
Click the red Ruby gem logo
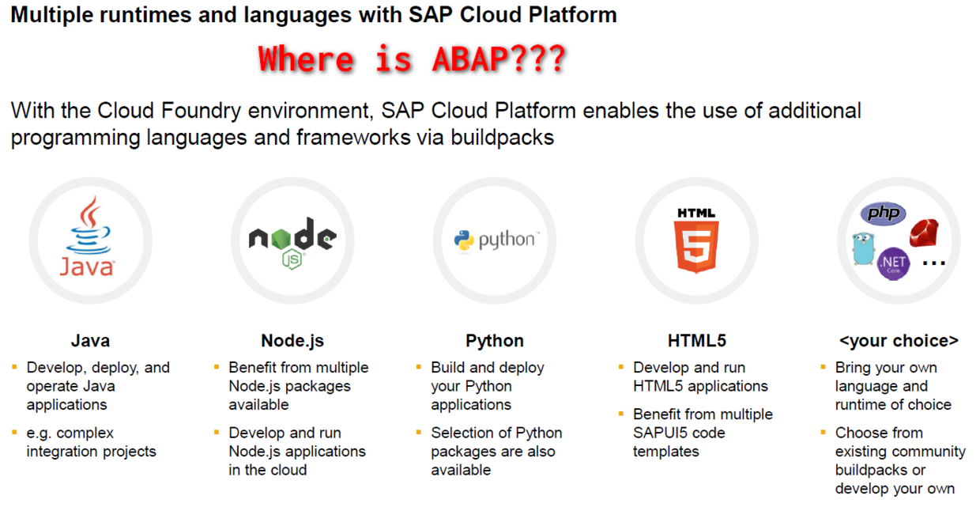[x=923, y=233]
